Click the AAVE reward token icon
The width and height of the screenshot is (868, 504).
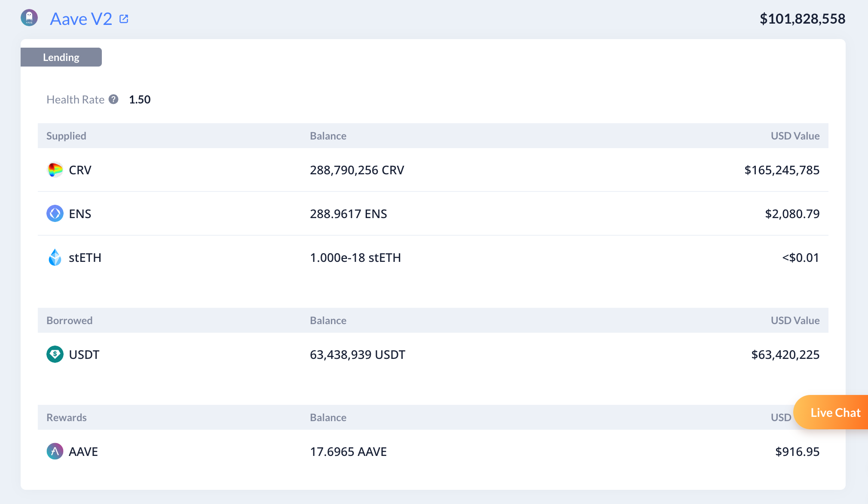[x=55, y=451]
